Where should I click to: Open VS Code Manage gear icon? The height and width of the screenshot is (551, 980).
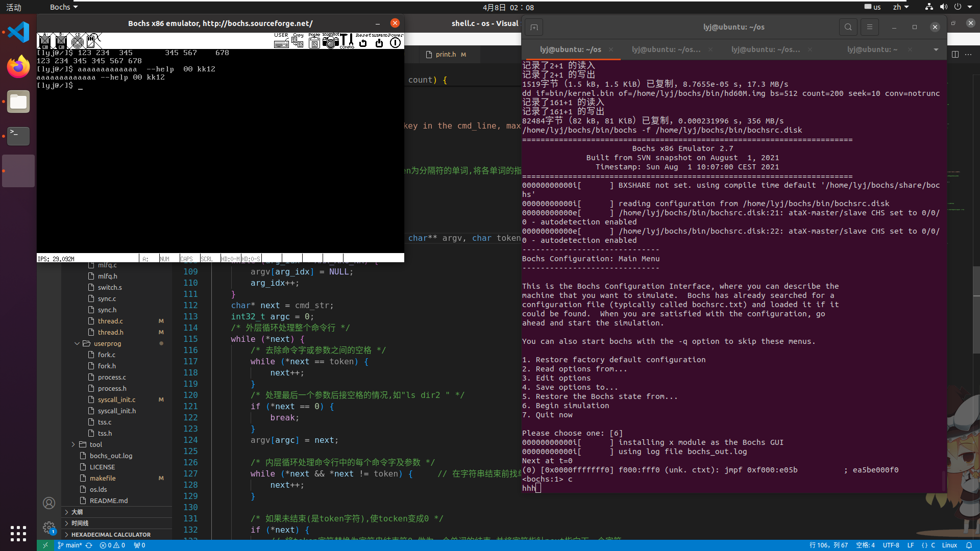49,528
